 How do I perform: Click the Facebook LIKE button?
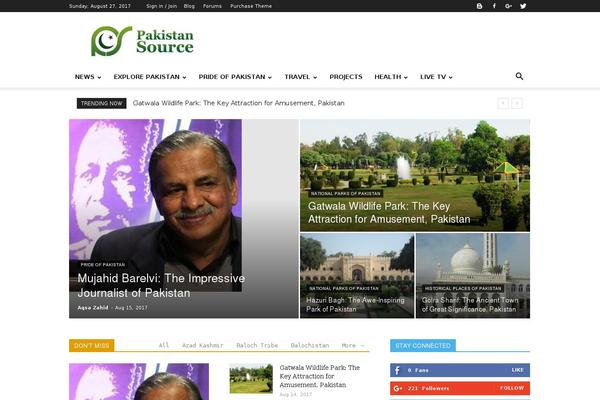tap(517, 370)
